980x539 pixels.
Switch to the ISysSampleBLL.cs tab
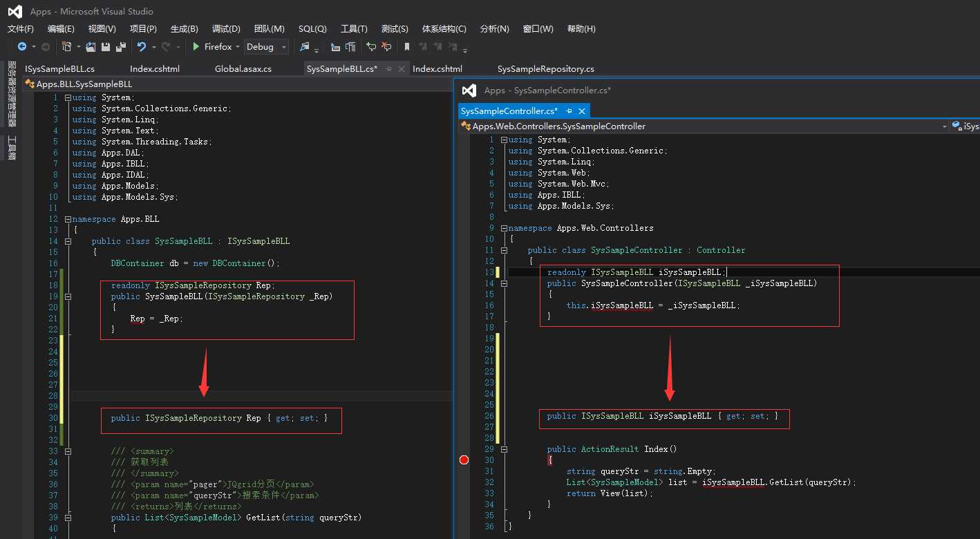[60, 69]
